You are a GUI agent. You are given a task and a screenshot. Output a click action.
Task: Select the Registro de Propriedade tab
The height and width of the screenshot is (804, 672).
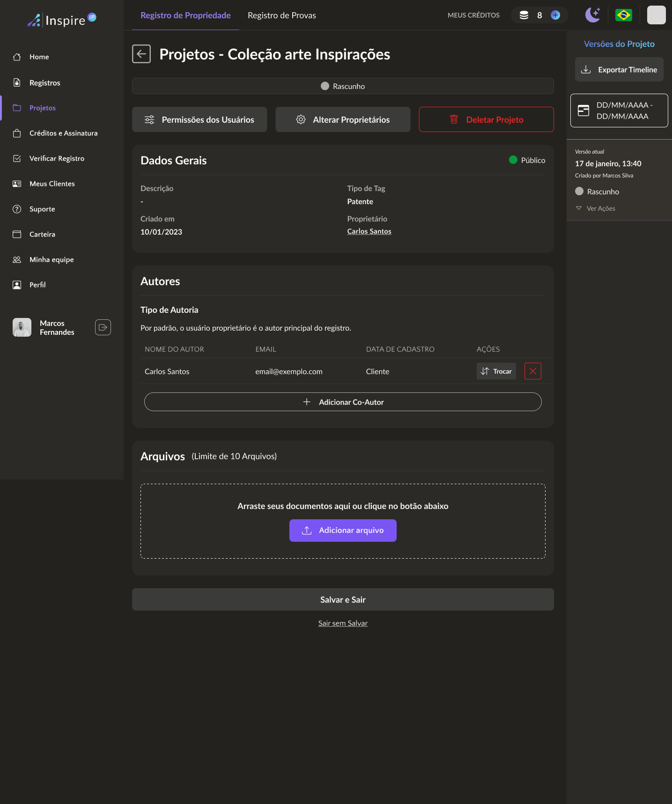pyautogui.click(x=185, y=15)
